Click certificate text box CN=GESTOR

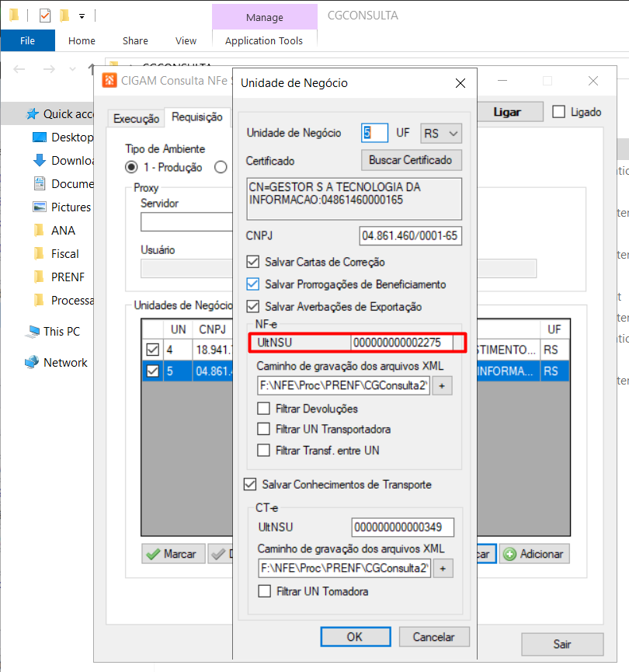[354, 199]
